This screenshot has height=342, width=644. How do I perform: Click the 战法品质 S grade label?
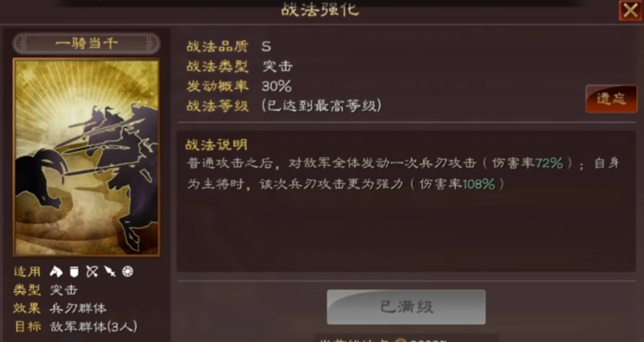click(x=266, y=47)
